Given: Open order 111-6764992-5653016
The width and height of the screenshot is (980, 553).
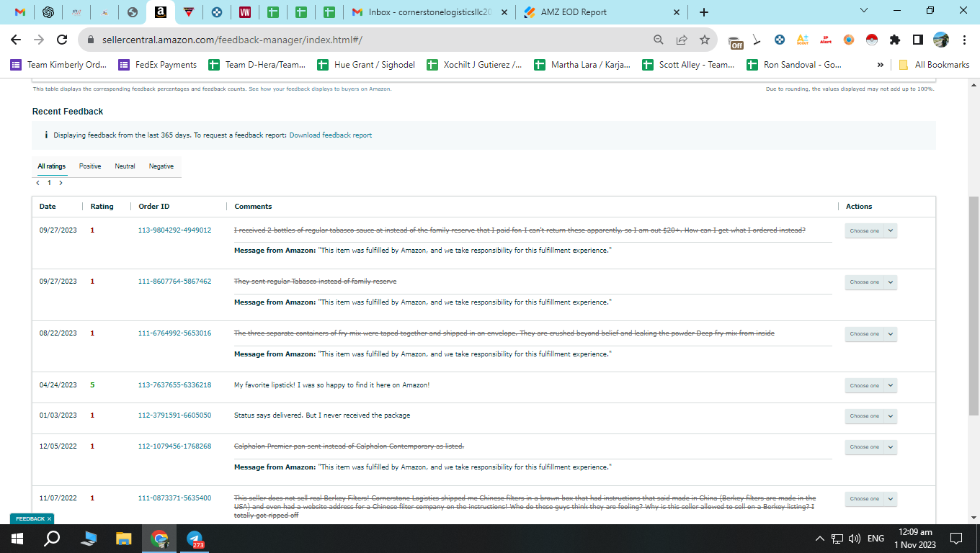Looking at the screenshot, I should point(174,333).
